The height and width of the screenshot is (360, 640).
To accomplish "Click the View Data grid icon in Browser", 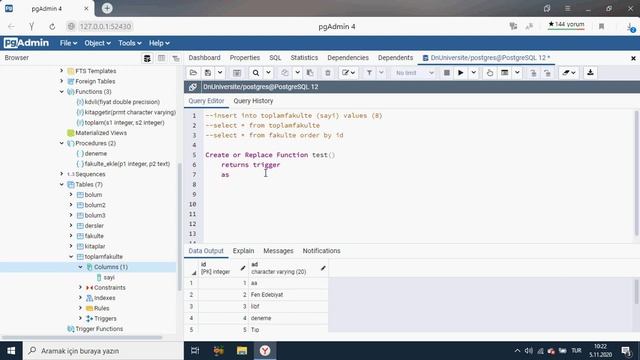I will (162, 58).
